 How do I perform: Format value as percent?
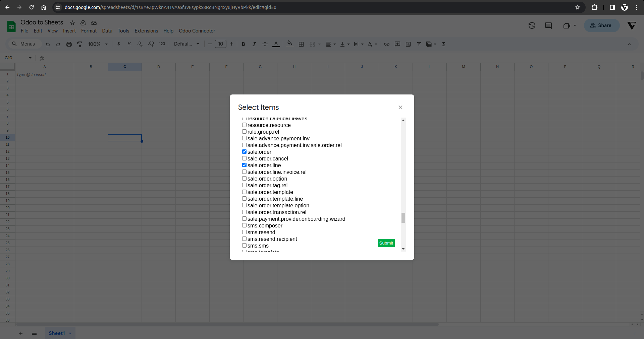pyautogui.click(x=129, y=44)
